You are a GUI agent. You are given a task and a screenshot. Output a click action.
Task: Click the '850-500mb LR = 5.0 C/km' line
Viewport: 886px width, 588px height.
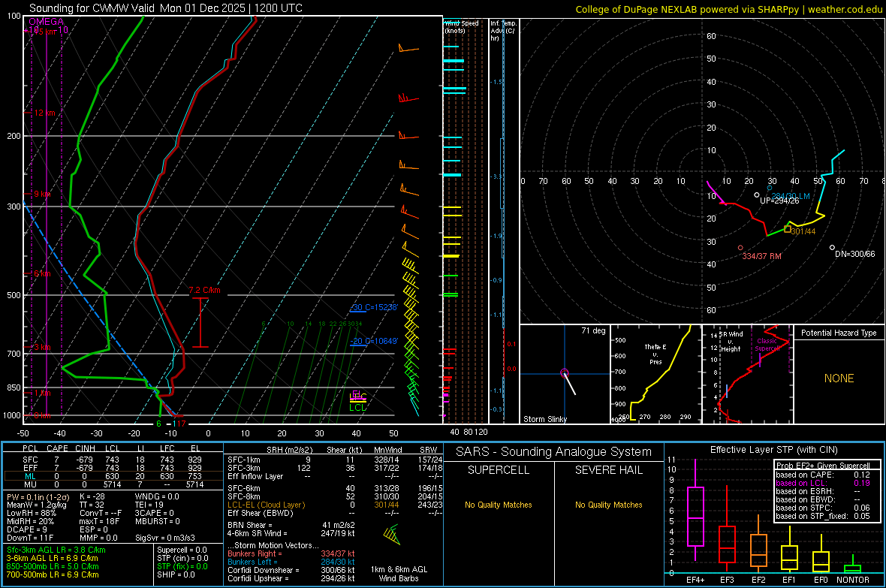click(53, 566)
